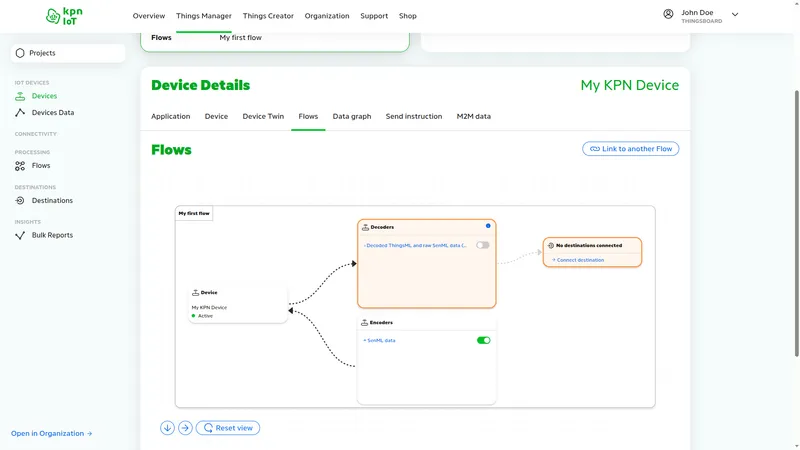Screen dimensions: 800x450
Task: Click the Bulk Reports checkmark icon
Action: coord(20,235)
